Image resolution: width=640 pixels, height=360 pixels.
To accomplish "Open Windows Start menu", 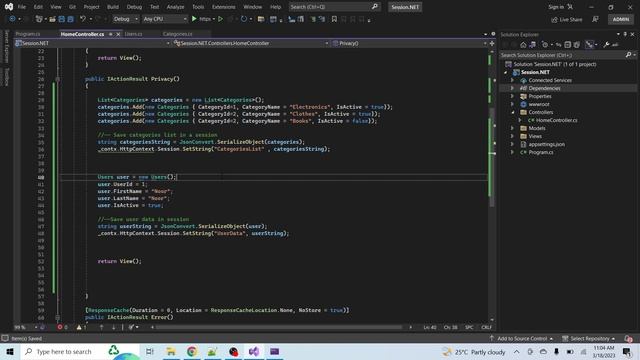I will pos(9,351).
